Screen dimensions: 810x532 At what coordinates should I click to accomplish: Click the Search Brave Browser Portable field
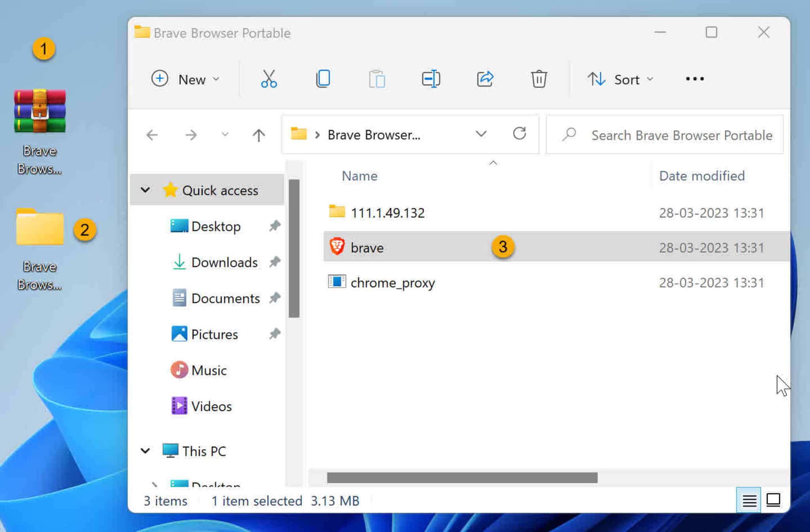[x=664, y=135]
